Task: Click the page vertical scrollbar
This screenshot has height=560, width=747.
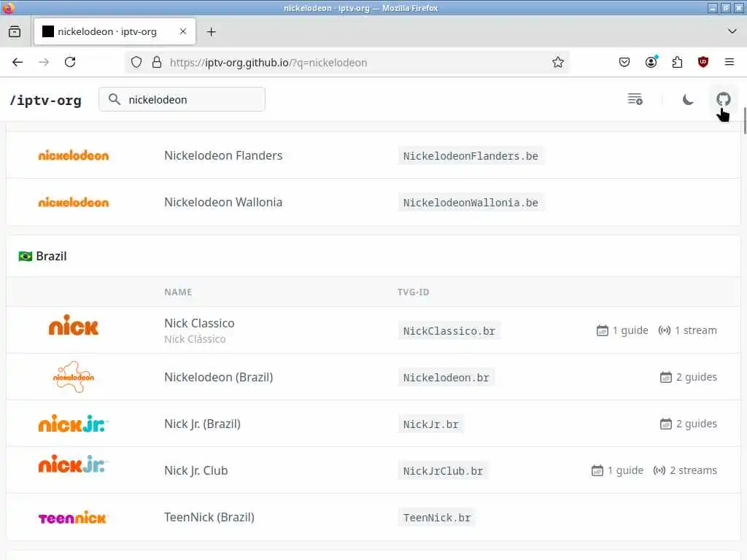Action: click(744, 121)
